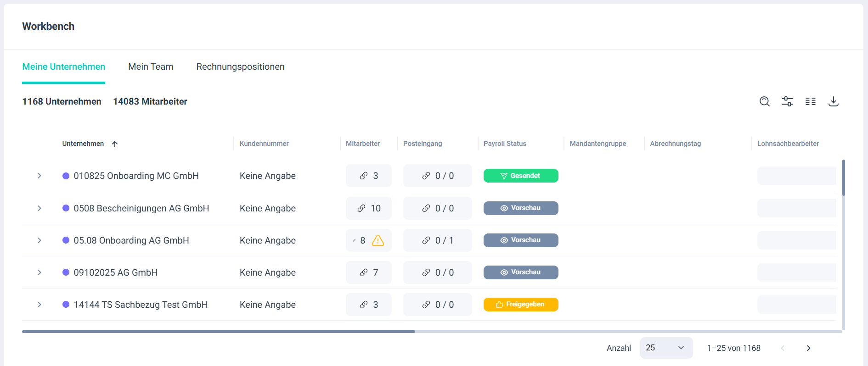Click employee link chip showing 10
This screenshot has height=366, width=868.
click(x=369, y=208)
